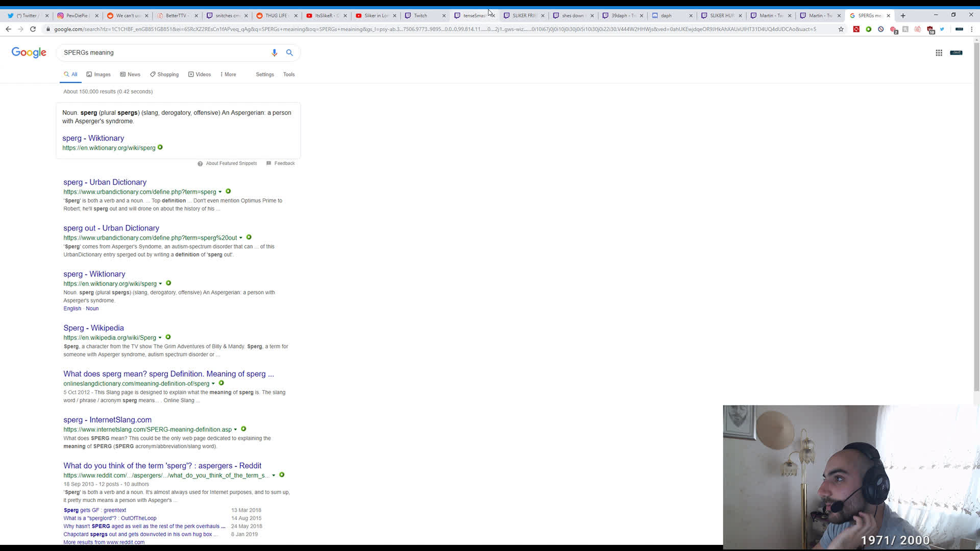Click the voice search microphone icon
Screen dimensions: 980x551
coord(274,53)
